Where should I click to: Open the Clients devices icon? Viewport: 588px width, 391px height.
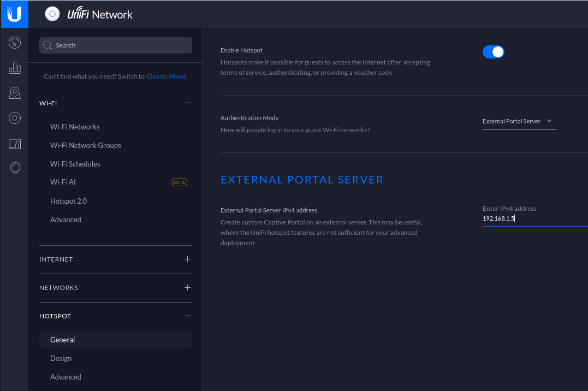click(14, 144)
